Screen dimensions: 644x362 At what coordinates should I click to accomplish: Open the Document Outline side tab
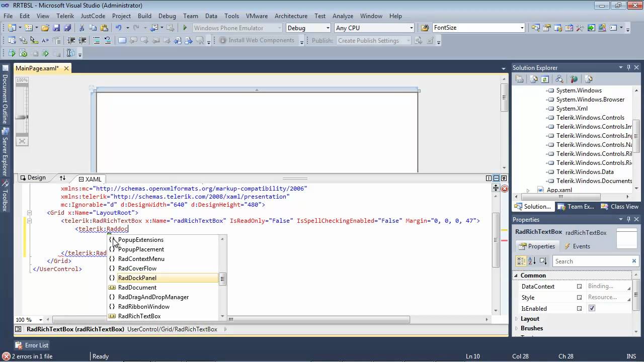tap(5, 94)
